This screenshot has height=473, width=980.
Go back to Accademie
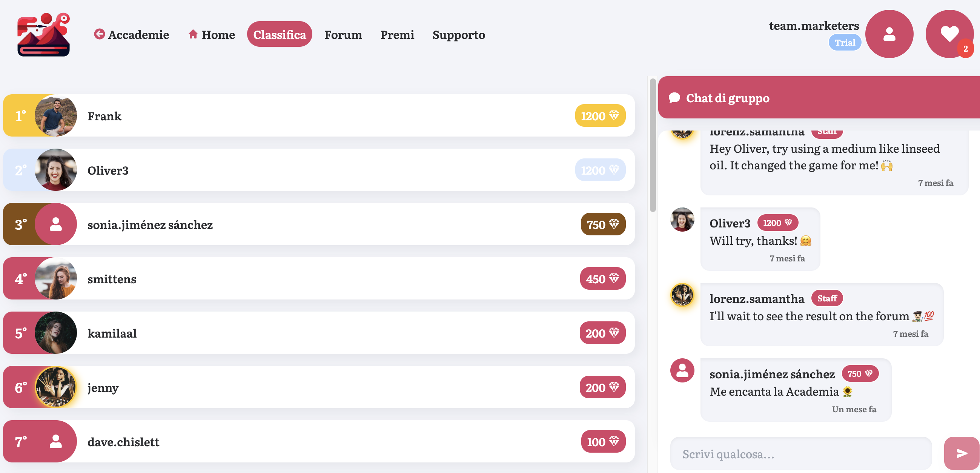(x=132, y=35)
